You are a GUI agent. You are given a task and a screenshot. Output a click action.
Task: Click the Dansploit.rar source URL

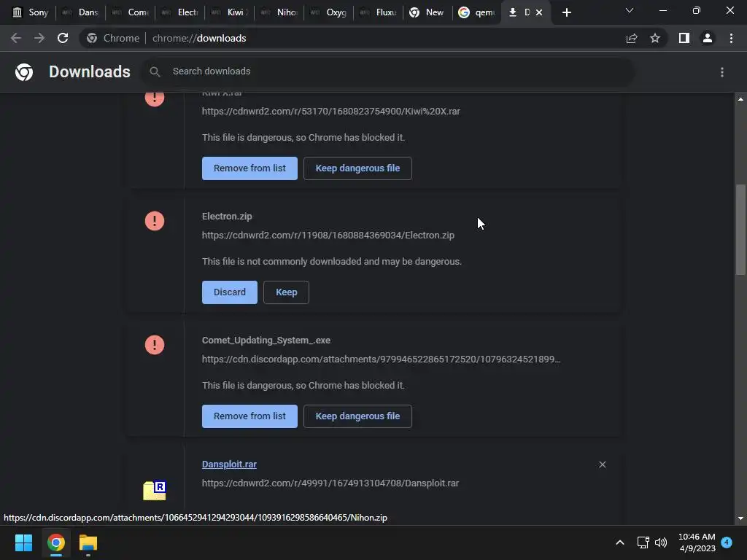[x=330, y=483]
